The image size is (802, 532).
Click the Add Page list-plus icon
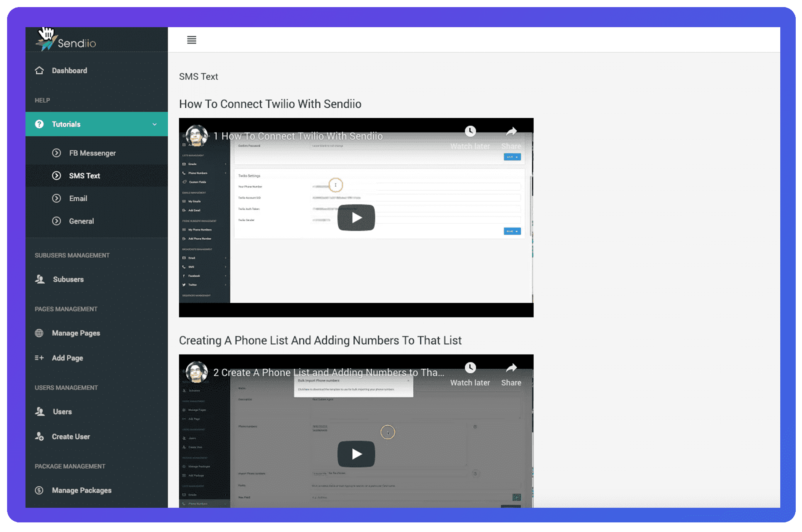(x=39, y=358)
